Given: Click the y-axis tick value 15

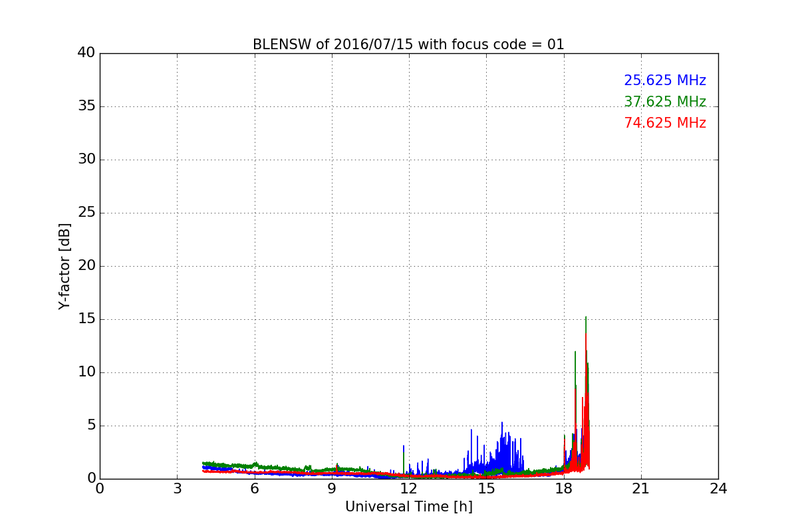Looking at the screenshot, I should 86,319.
